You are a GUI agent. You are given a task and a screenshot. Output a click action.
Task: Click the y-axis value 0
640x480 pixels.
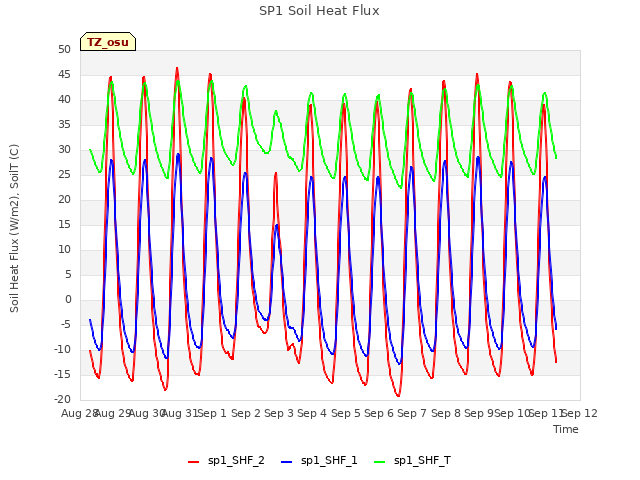point(68,300)
